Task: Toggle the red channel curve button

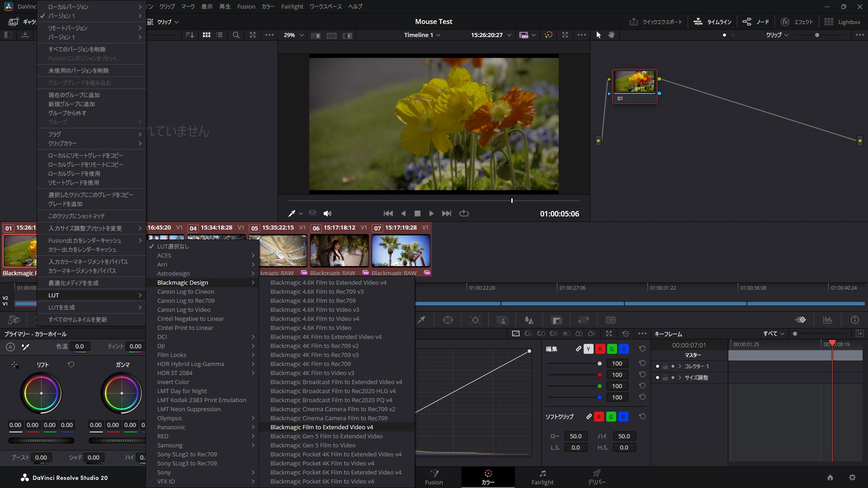Action: click(x=600, y=349)
